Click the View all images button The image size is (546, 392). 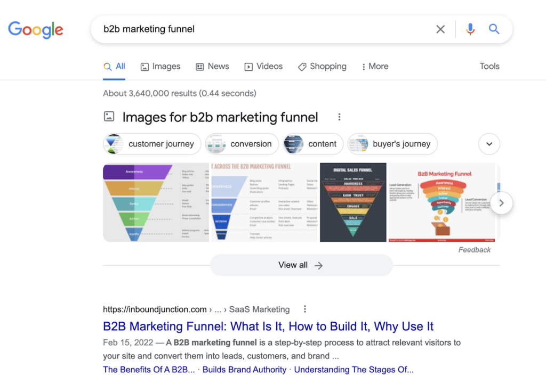coord(301,265)
